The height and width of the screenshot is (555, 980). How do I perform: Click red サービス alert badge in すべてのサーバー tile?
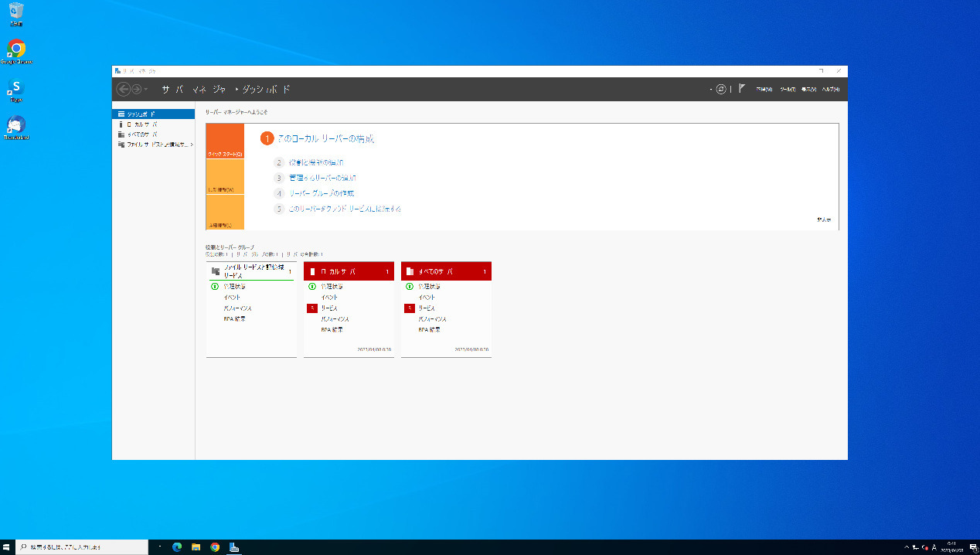(x=410, y=308)
